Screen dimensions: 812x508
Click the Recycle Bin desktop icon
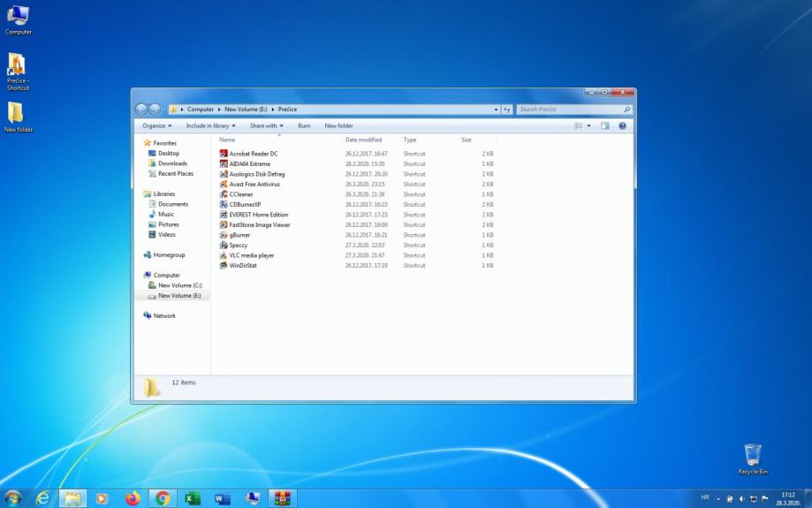point(752,457)
